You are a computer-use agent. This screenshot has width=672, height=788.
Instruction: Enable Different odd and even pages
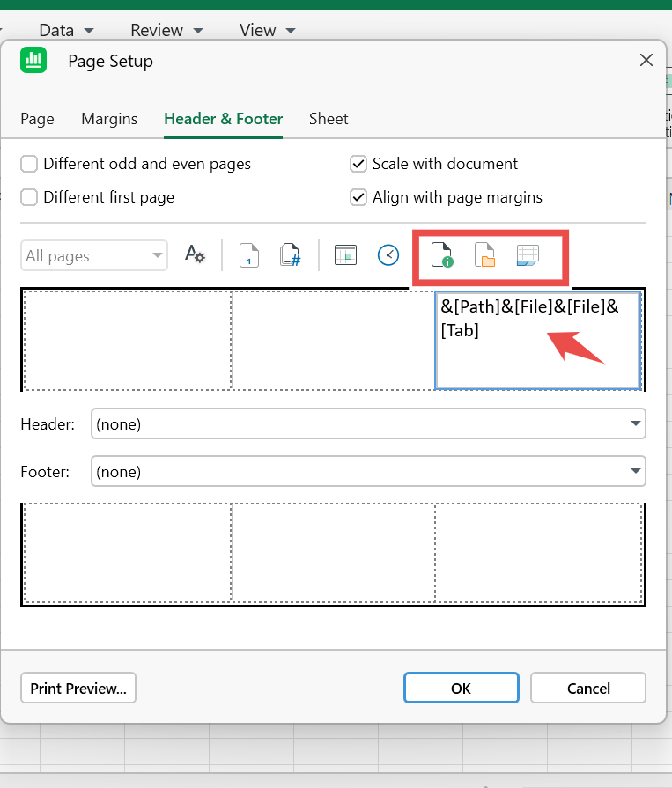[x=29, y=164]
